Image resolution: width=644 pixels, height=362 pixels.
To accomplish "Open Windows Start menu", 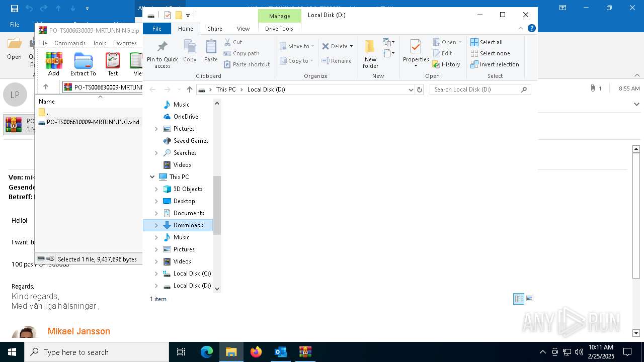I will pos(12,352).
